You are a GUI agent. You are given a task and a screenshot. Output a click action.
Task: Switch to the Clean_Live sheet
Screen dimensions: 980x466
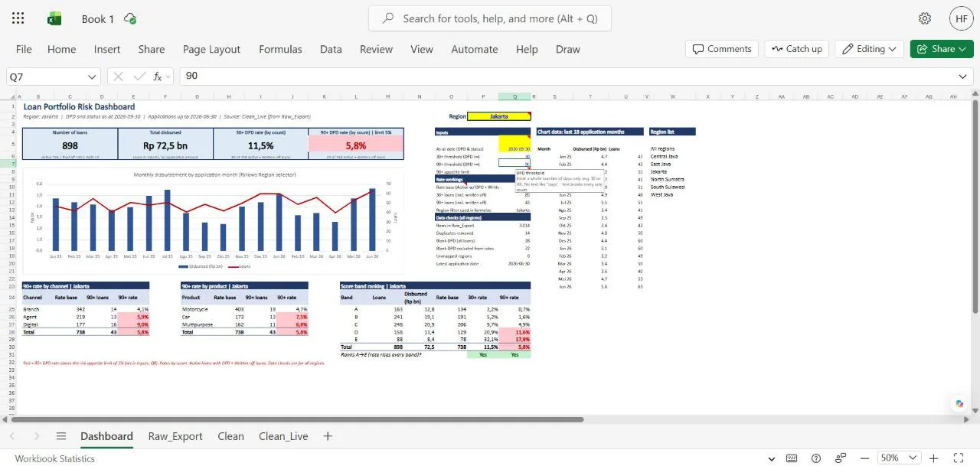[x=283, y=436]
